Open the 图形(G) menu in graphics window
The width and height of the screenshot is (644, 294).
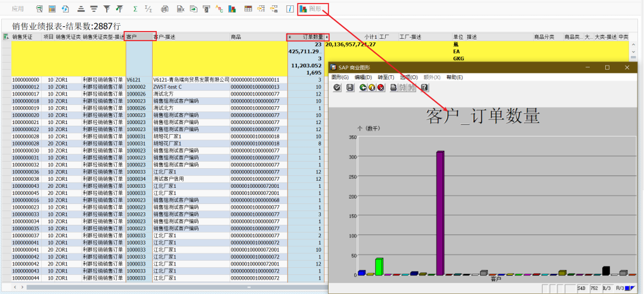coord(340,77)
